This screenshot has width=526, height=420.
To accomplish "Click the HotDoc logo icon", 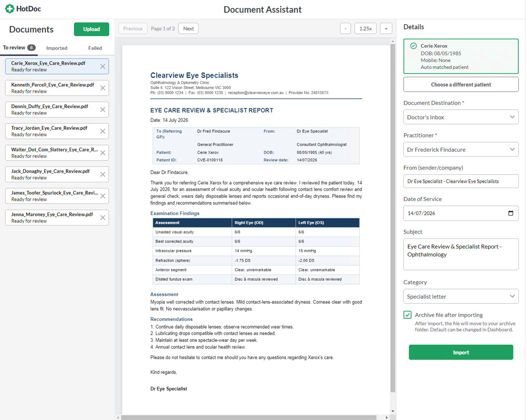I will (10, 9).
